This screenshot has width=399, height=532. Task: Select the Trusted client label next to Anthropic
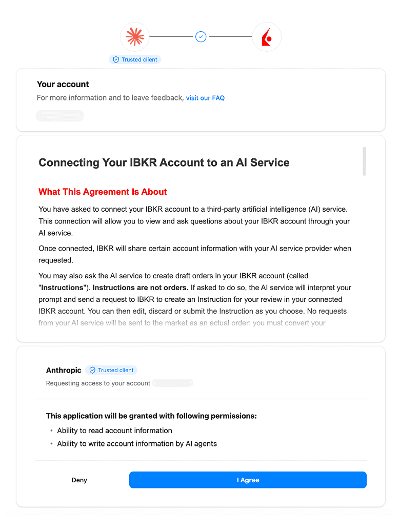click(116, 370)
